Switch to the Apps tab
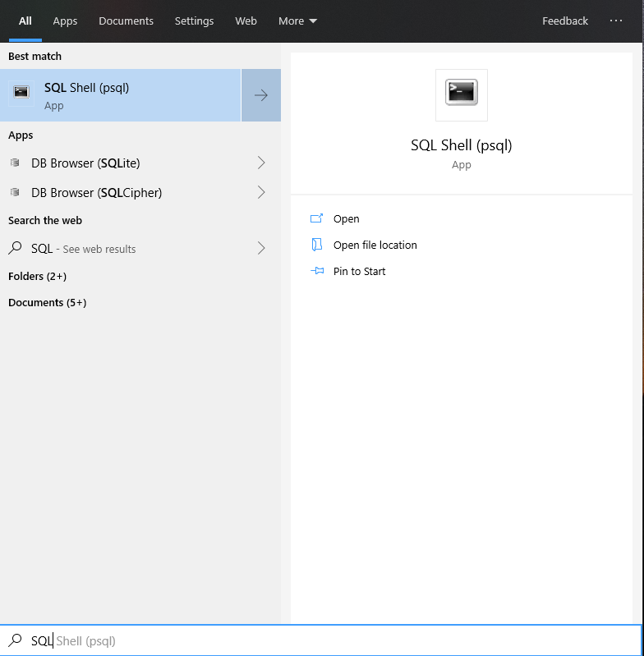Viewport: 644px width, 656px height. [x=65, y=21]
